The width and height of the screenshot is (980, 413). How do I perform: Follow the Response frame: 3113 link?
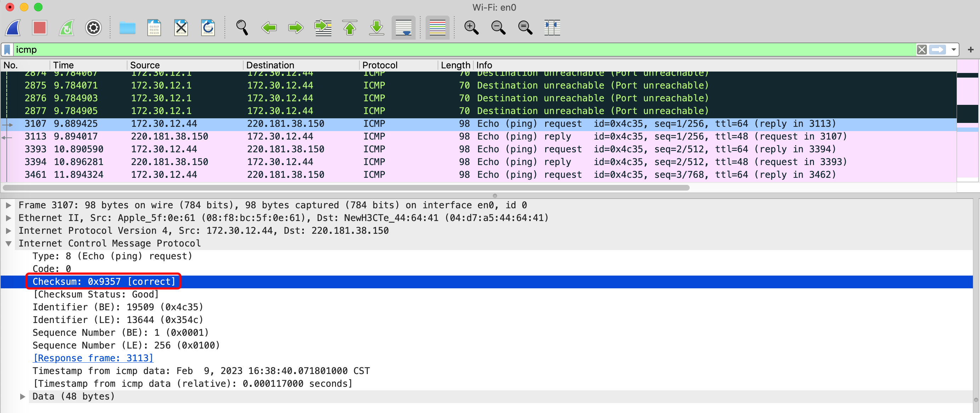(x=93, y=358)
